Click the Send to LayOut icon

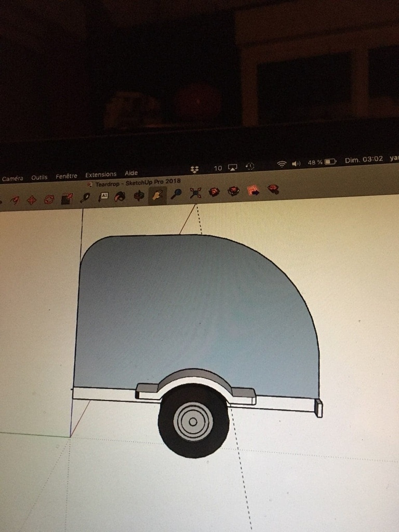[x=253, y=190]
